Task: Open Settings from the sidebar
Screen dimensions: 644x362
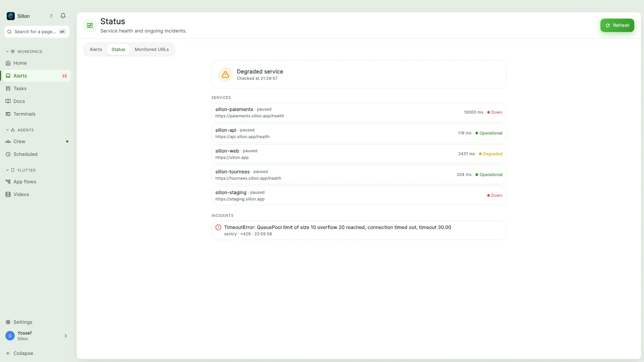Action: click(37, 322)
